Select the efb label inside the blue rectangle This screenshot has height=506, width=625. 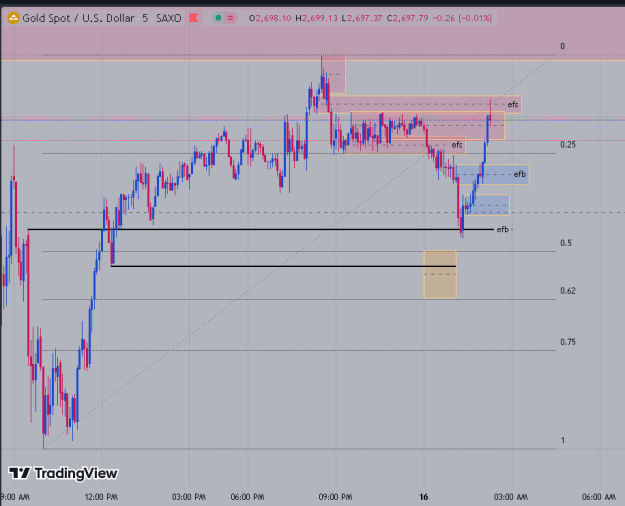[520, 174]
